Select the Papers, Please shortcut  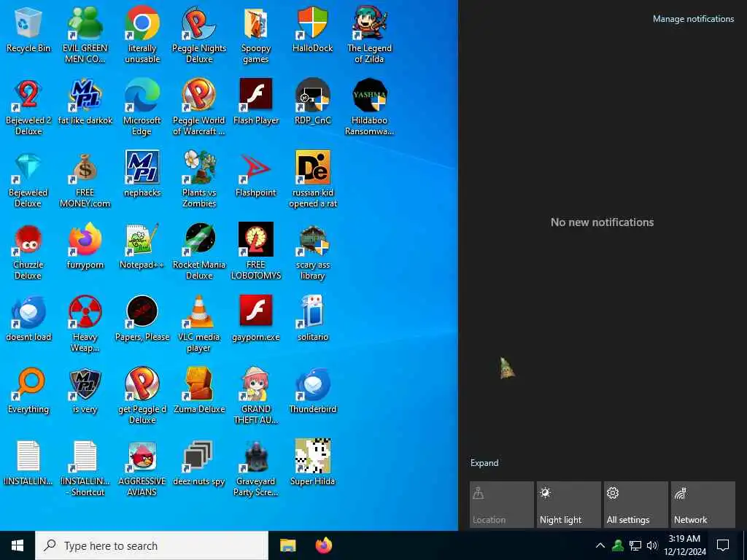coord(142,319)
